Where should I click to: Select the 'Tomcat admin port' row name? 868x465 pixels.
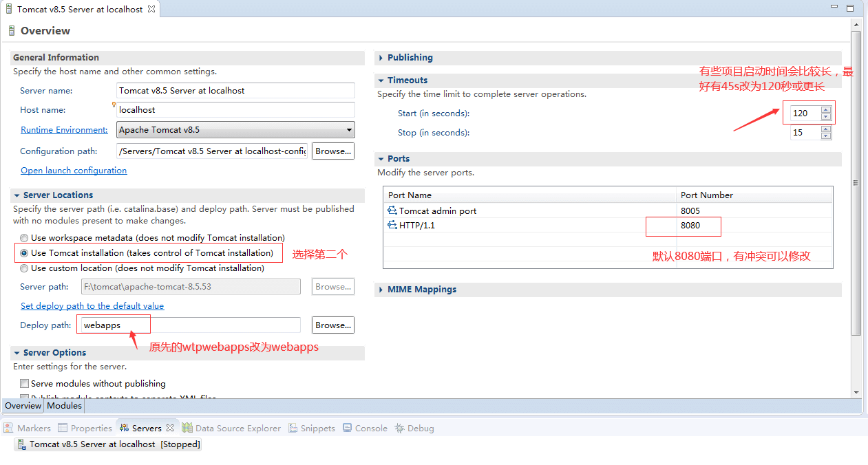(x=438, y=211)
